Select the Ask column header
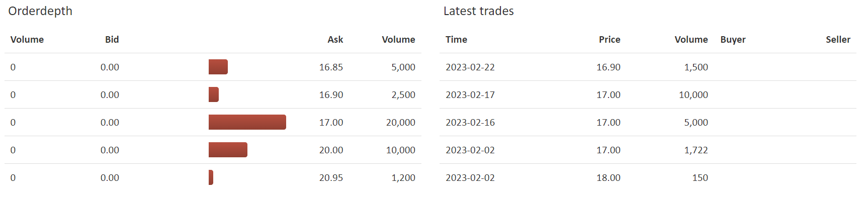 335,40
